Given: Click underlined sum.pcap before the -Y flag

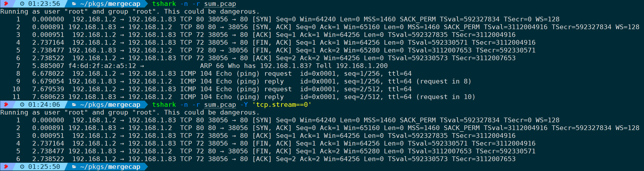Looking at the screenshot, I should 220,105.
